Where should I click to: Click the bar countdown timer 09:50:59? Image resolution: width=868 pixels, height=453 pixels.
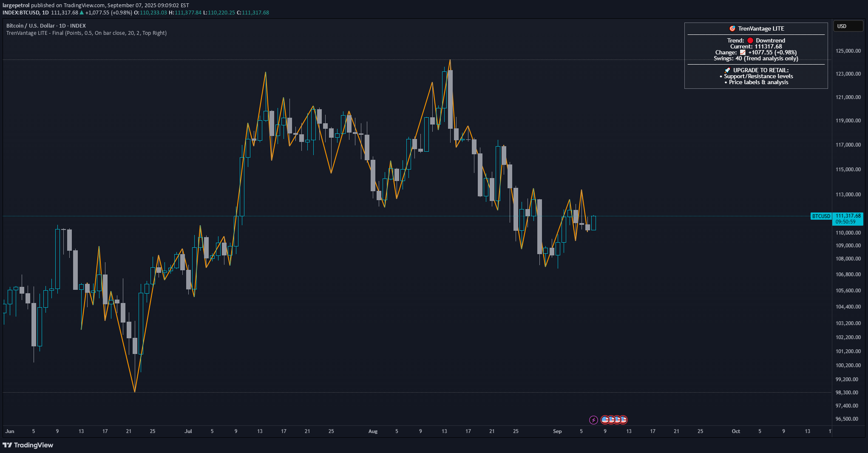(845, 222)
